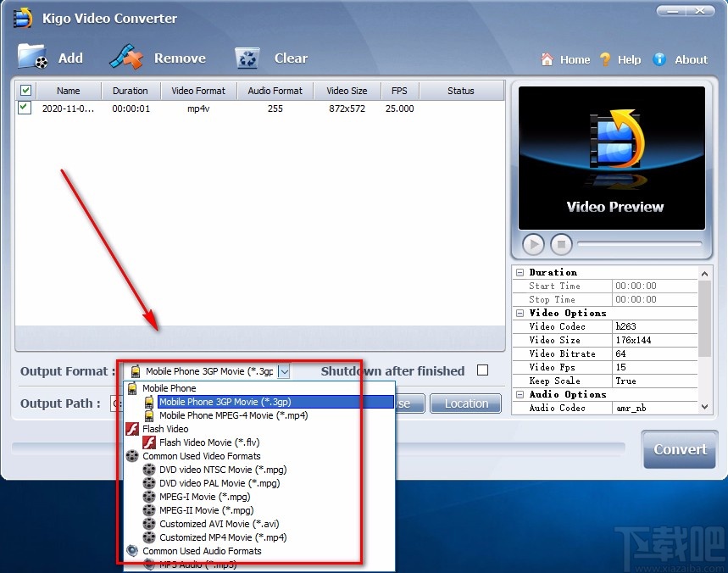
Task: Click the Help question mark icon
Action: tap(605, 59)
